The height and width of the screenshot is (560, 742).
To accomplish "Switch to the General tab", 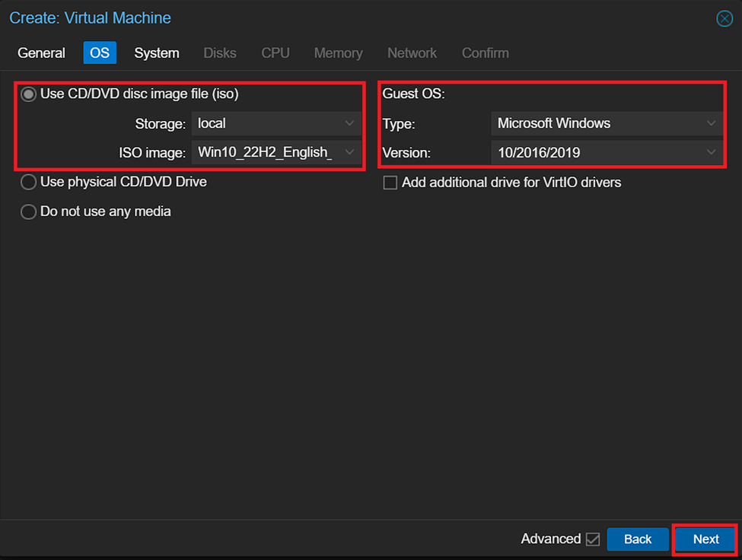I will click(x=42, y=53).
